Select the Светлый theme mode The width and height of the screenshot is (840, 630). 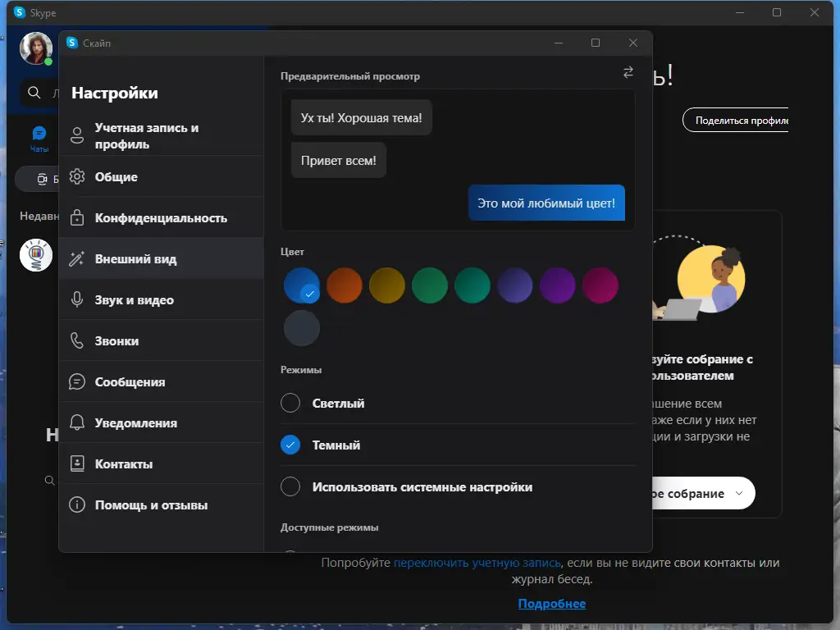[x=290, y=403]
